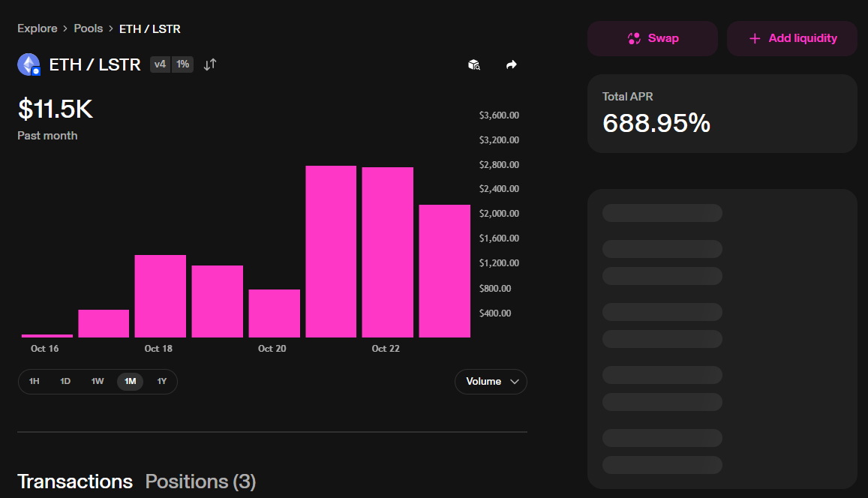
Task: Click the ETH / LSTR token pair logo
Action: [29, 65]
